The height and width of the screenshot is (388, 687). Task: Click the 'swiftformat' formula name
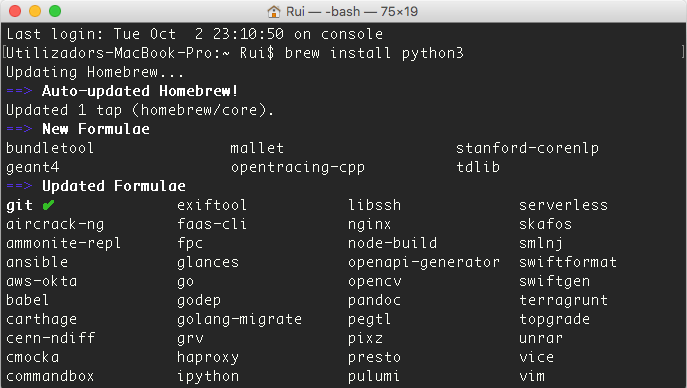pos(568,262)
